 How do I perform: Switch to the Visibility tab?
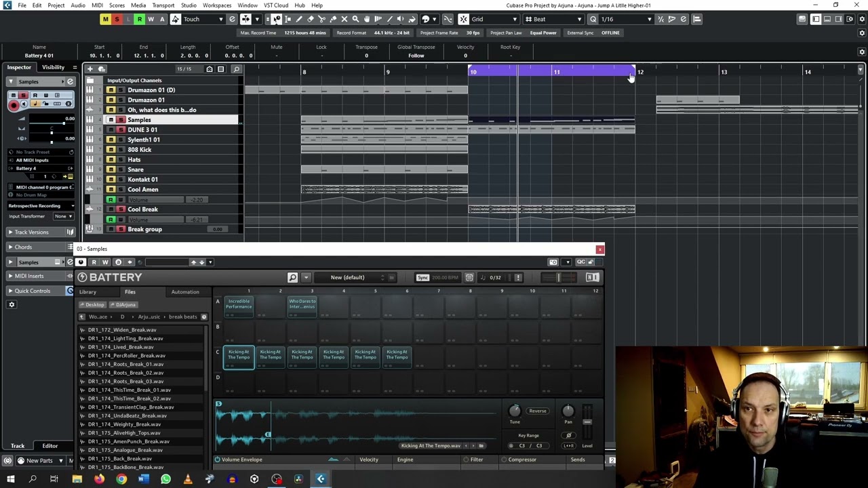(x=53, y=67)
